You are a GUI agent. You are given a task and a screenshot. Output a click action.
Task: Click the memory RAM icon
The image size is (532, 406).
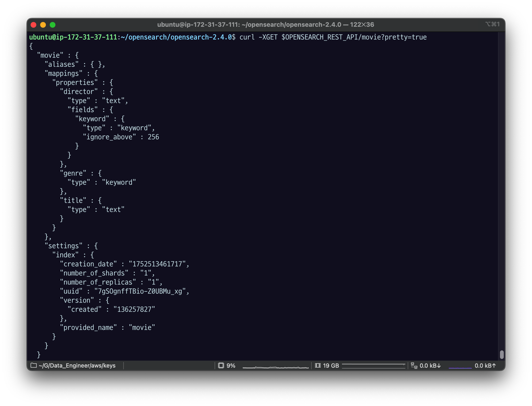coord(318,365)
